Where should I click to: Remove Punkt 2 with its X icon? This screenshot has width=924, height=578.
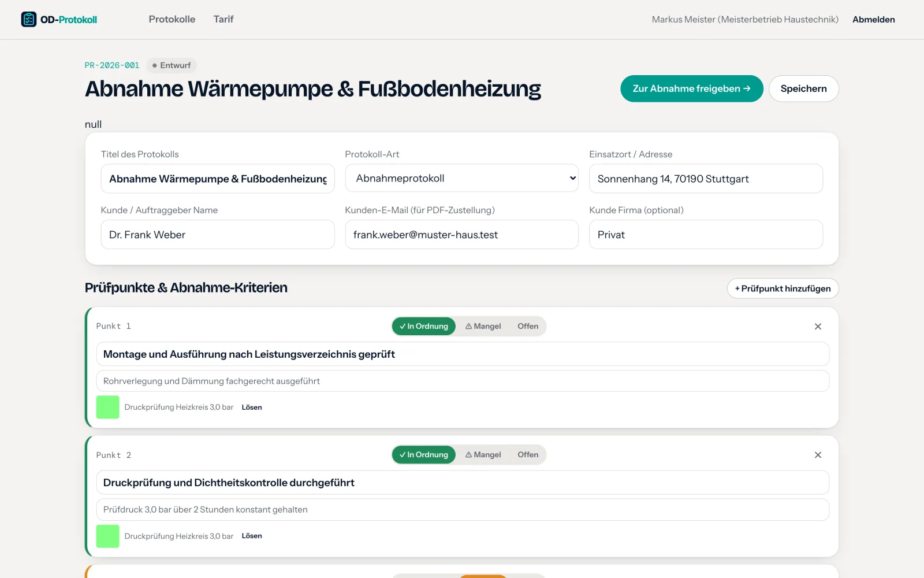(x=818, y=455)
